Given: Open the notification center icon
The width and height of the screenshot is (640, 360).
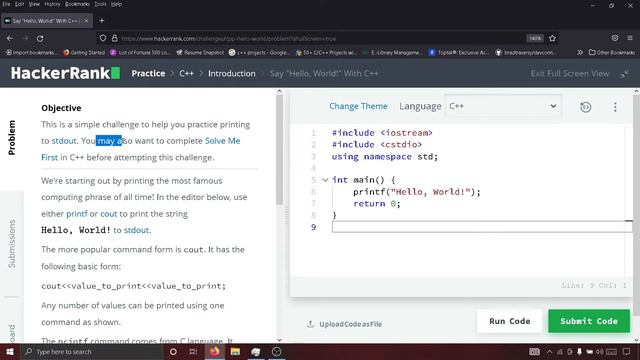Looking at the screenshot, I should tap(627, 351).
